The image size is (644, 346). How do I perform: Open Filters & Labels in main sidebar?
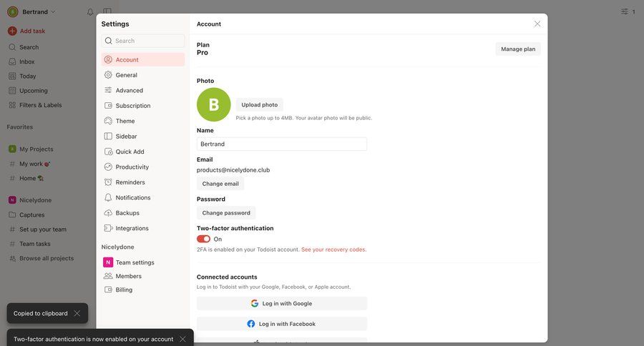(x=40, y=105)
